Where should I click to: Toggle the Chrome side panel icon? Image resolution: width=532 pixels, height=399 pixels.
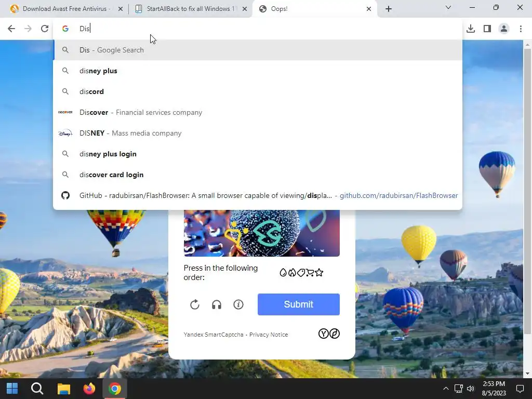pos(487,29)
